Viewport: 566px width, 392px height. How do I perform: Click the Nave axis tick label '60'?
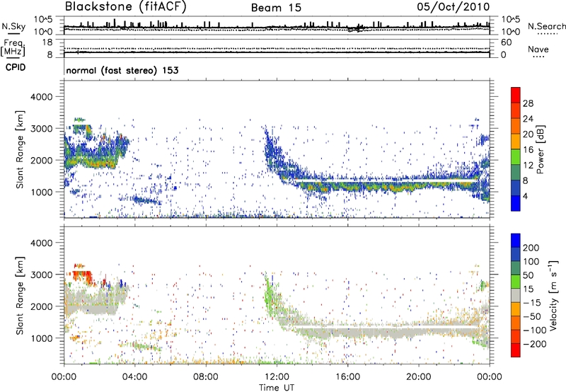click(506, 42)
